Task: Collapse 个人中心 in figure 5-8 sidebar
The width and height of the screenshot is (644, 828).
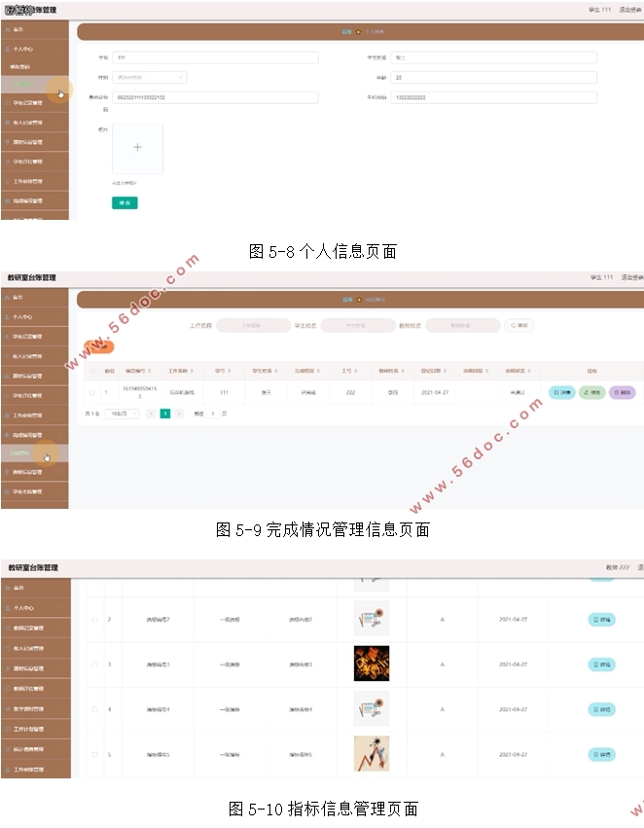Action: click(x=34, y=49)
